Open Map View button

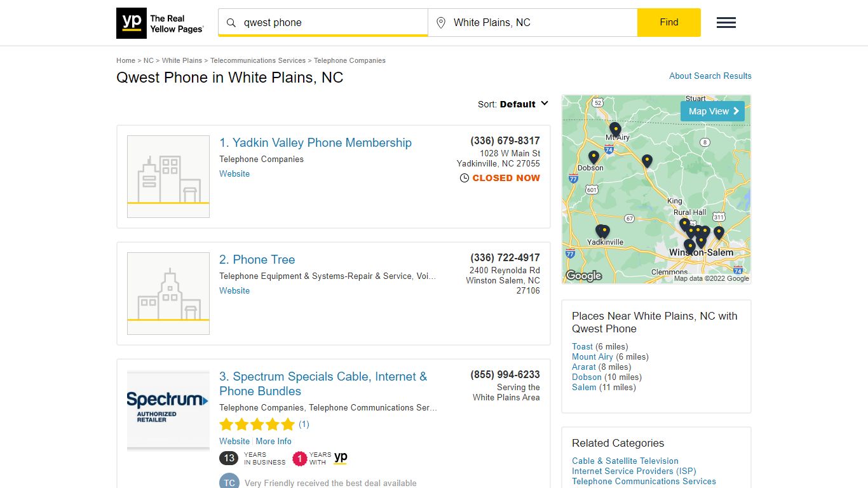tap(712, 111)
